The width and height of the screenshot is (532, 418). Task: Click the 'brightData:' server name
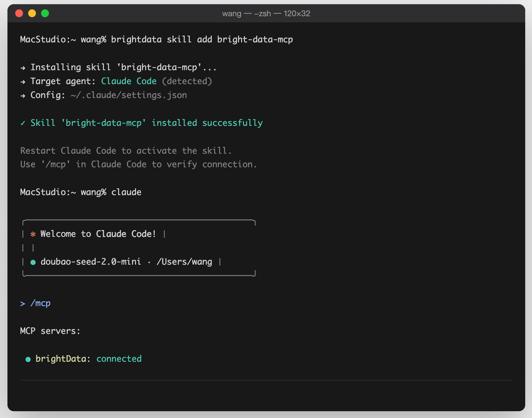[x=63, y=359]
